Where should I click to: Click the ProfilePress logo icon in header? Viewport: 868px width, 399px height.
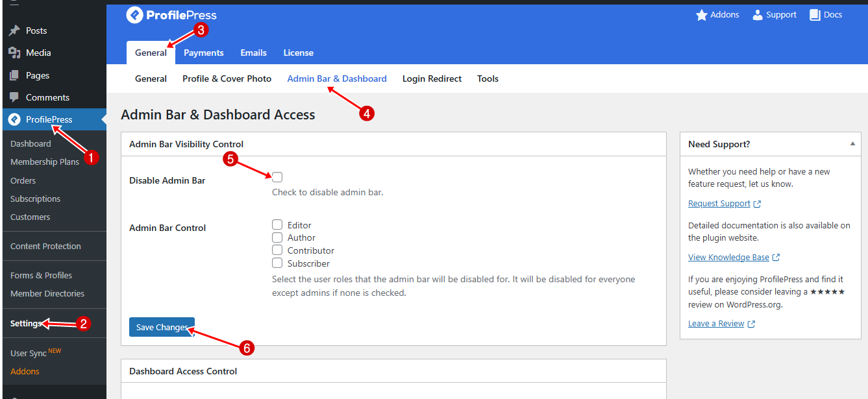click(134, 15)
